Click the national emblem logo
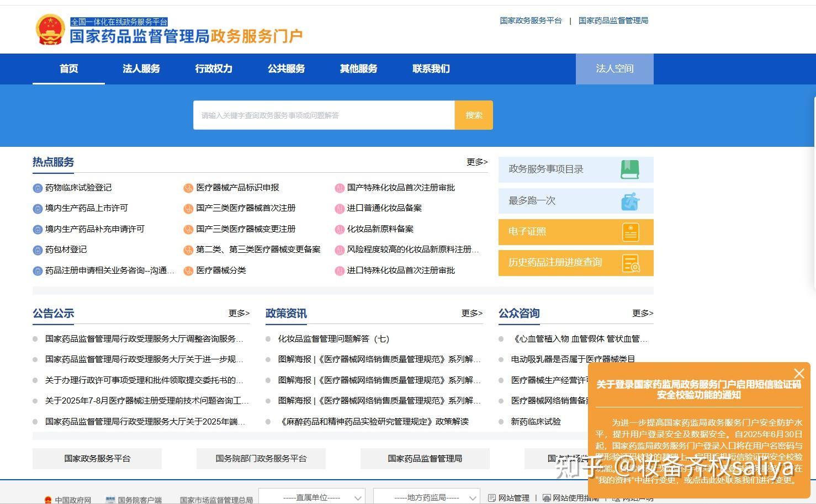 [x=50, y=30]
